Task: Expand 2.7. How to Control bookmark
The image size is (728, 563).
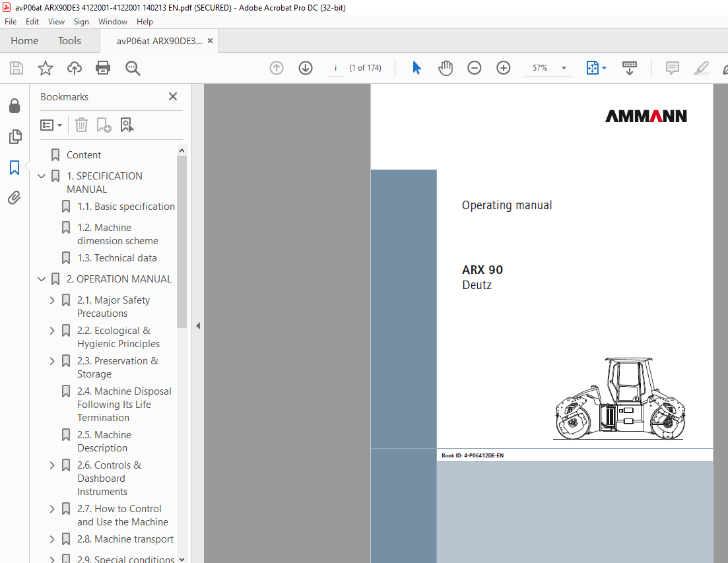Action: (x=52, y=509)
